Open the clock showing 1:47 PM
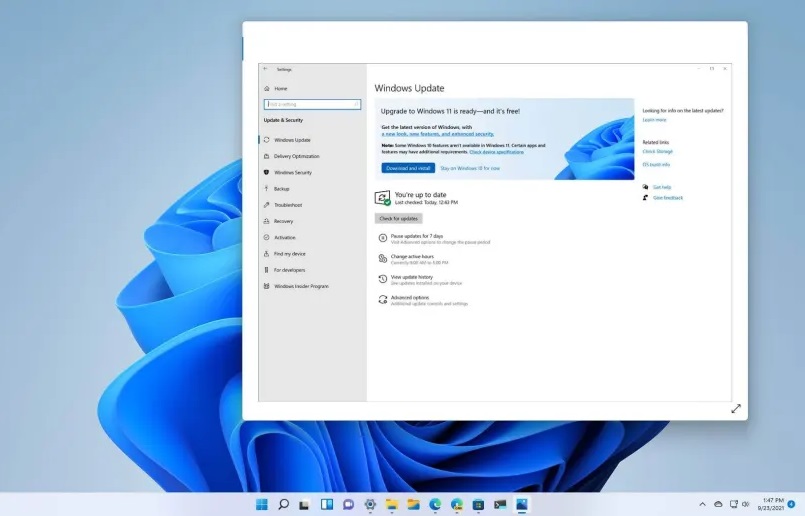Viewport: 805px width, 516px height. (x=771, y=504)
